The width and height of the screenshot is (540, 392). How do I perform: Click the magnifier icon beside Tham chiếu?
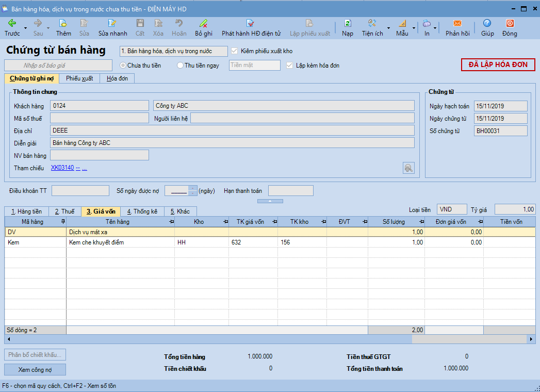[408, 168]
